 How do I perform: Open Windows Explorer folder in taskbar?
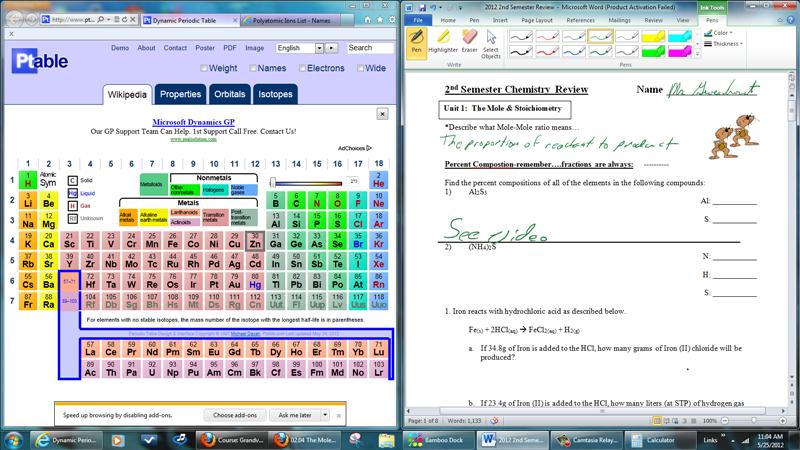coord(386,440)
